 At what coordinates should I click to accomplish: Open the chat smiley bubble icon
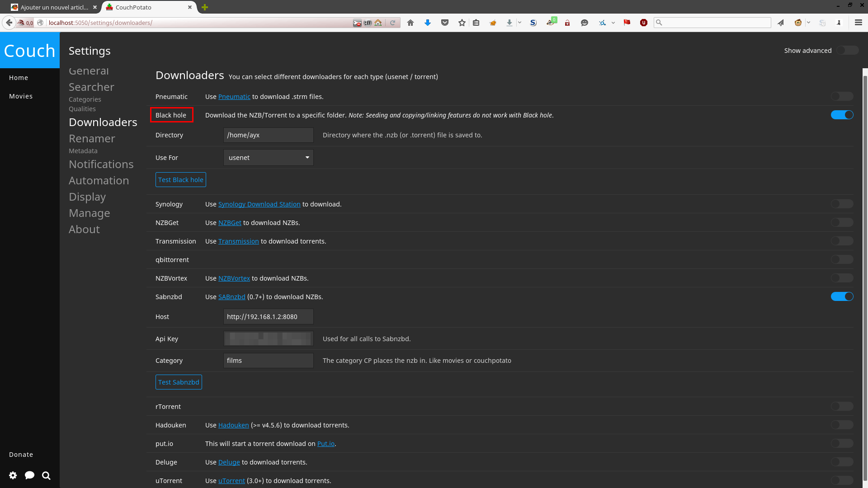click(x=585, y=23)
